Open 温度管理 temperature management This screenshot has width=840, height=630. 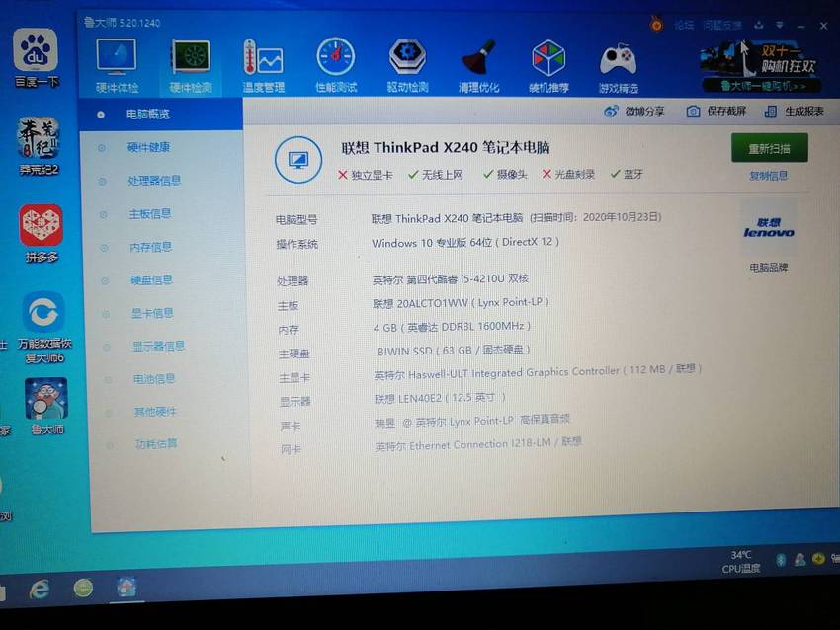pyautogui.click(x=263, y=66)
